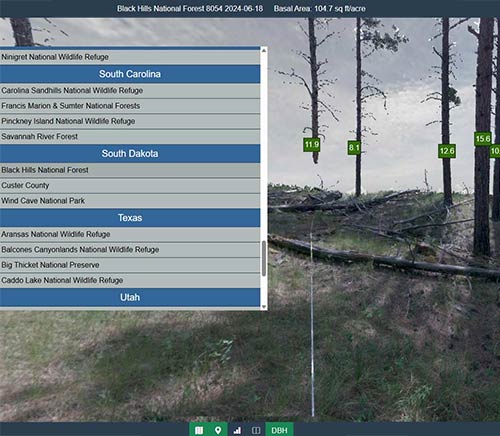Click the split view columns icon

pos(256,430)
